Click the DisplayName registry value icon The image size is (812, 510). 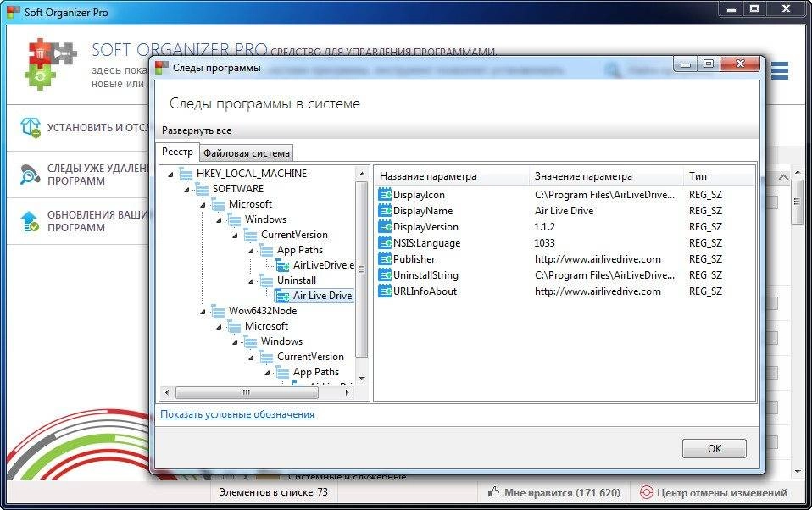pyautogui.click(x=385, y=211)
